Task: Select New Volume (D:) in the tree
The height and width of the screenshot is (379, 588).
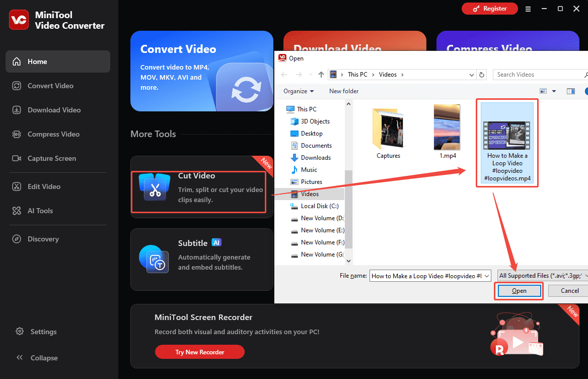Action: point(317,218)
